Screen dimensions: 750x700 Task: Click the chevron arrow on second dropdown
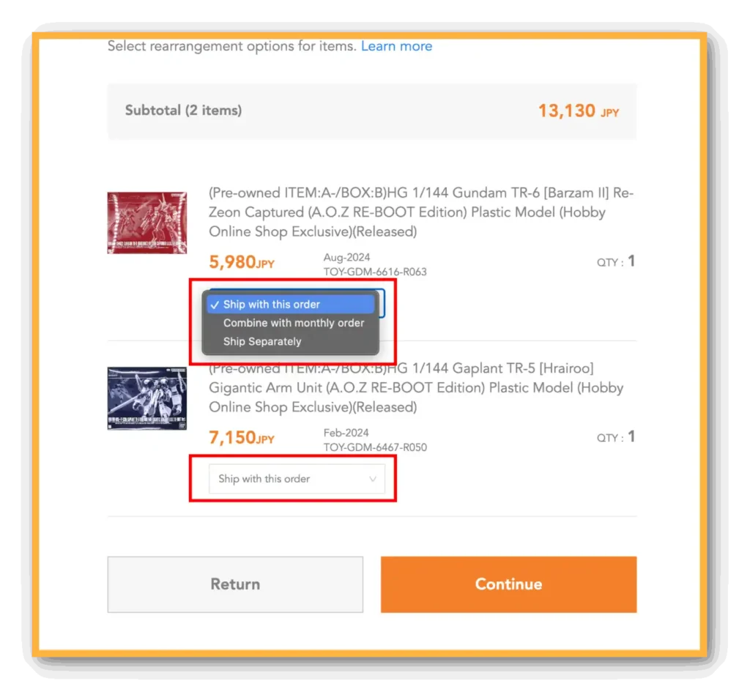[x=373, y=479]
